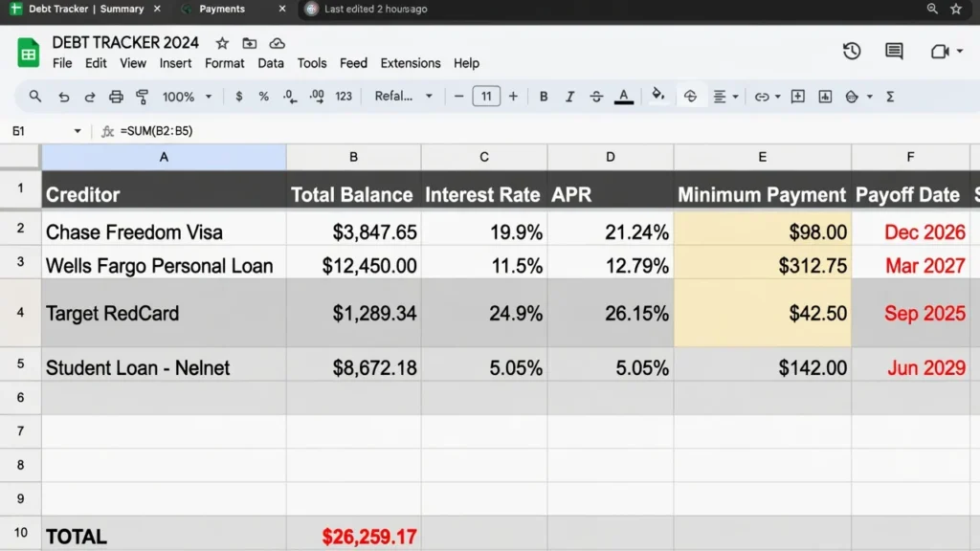The height and width of the screenshot is (551, 980).
Task: Click the font size field
Action: click(486, 97)
